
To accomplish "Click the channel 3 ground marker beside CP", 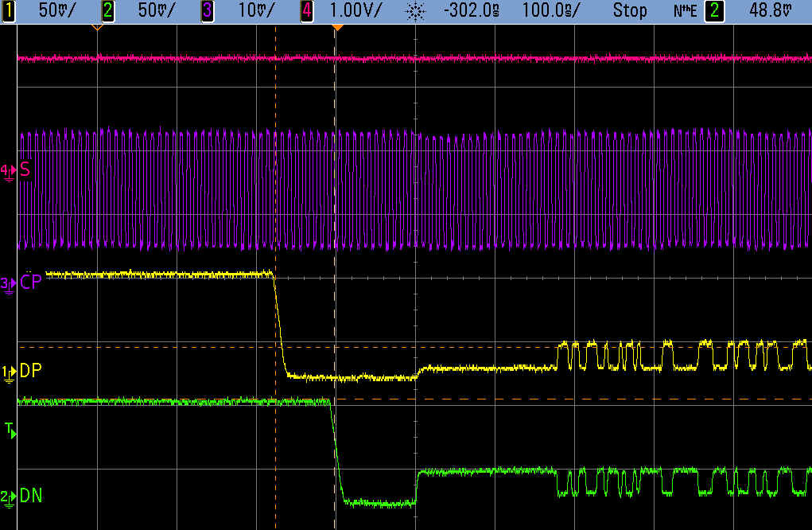I will click(7, 284).
